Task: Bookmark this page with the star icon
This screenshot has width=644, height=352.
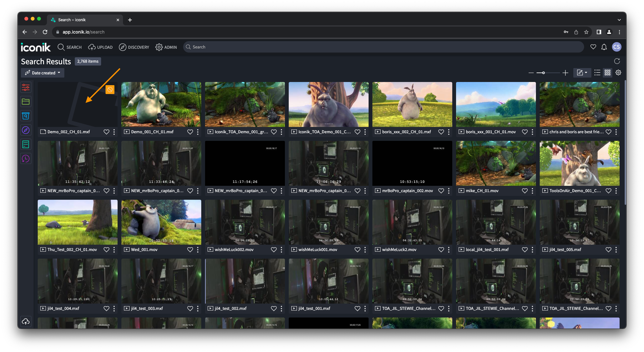Action: pos(586,32)
